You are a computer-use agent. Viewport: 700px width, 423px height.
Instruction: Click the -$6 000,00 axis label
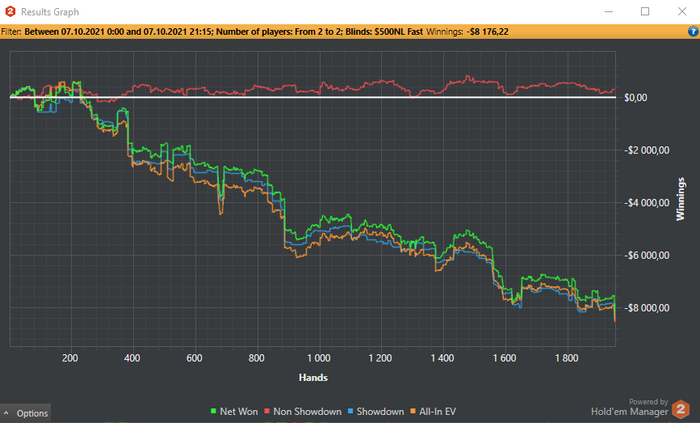(647, 256)
